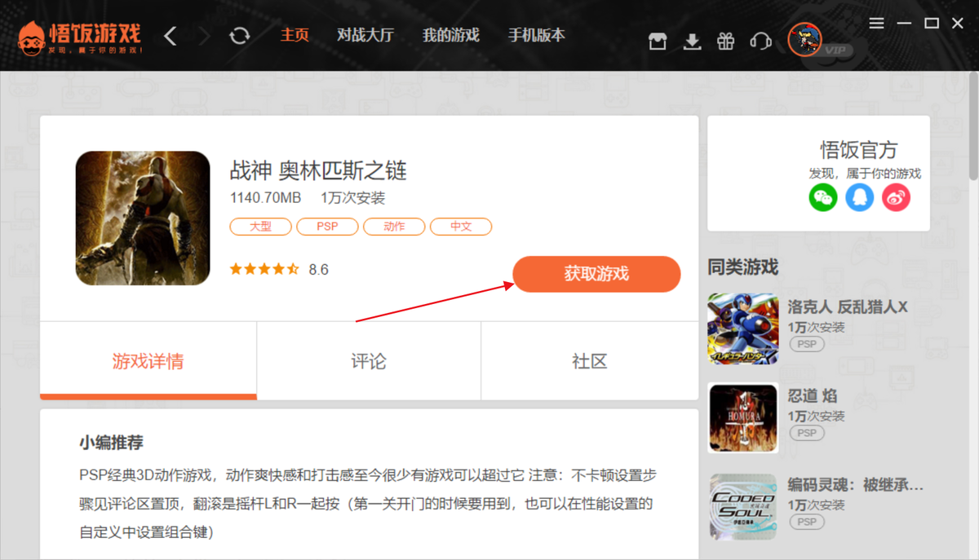
Task: Go forward with the right arrow
Action: pyautogui.click(x=204, y=36)
